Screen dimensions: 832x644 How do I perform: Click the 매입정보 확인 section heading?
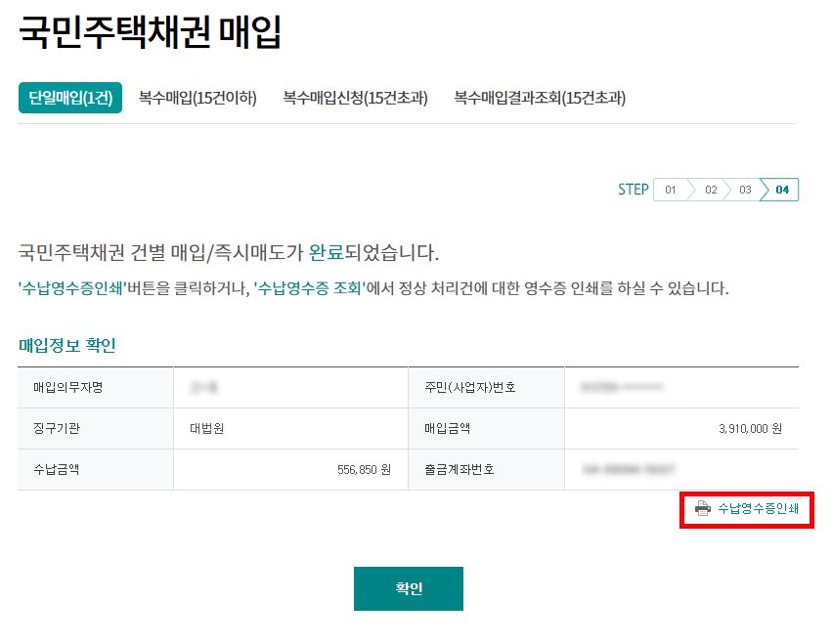click(67, 345)
